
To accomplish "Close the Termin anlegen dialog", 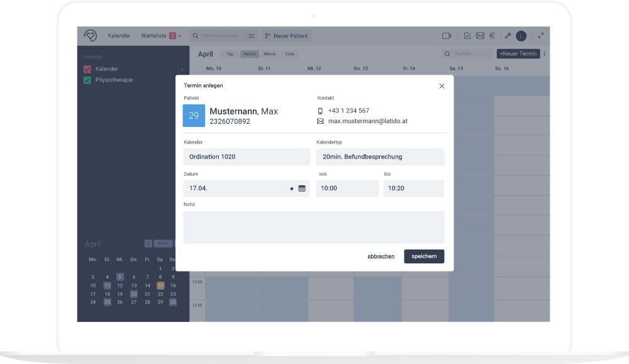I will pyautogui.click(x=442, y=85).
